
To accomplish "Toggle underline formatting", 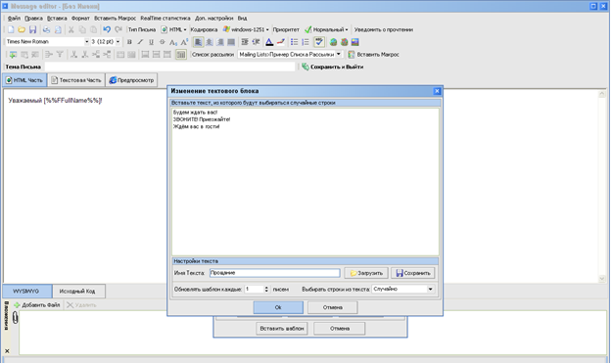I will pyautogui.click(x=152, y=42).
